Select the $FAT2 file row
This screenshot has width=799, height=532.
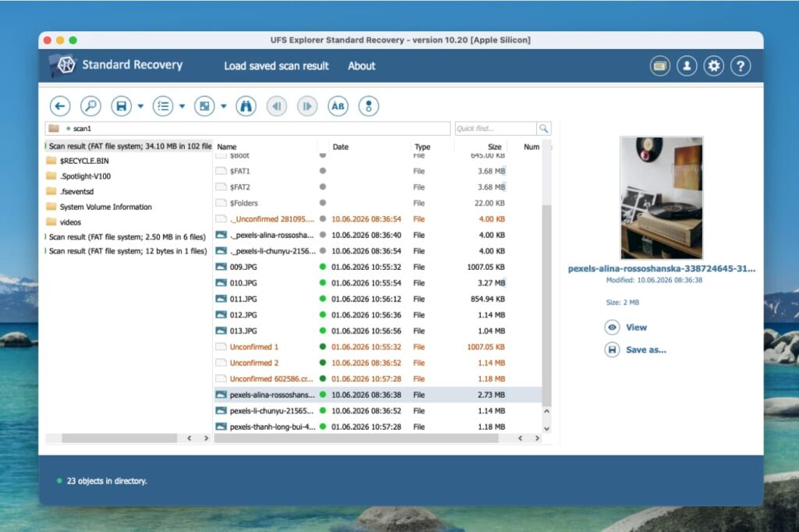(378, 187)
